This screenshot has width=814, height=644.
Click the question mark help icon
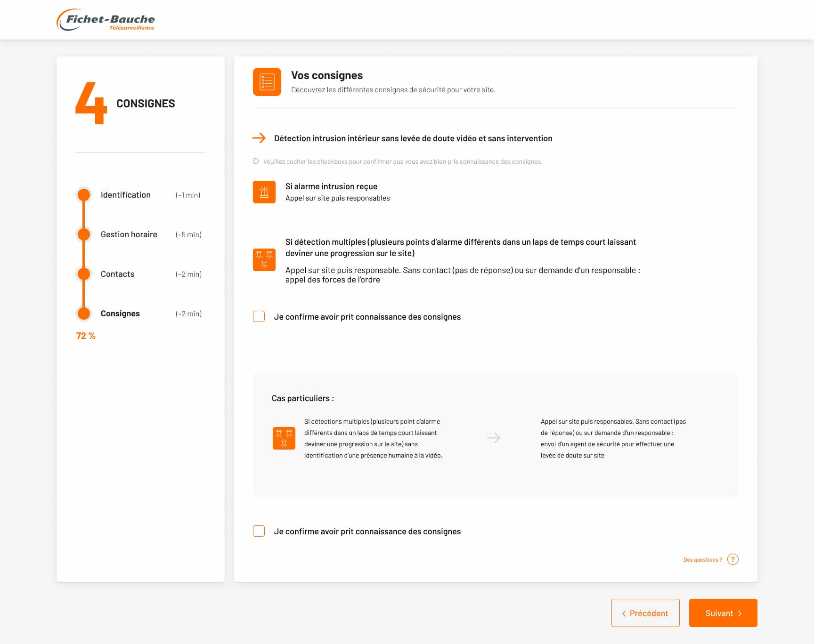(733, 559)
